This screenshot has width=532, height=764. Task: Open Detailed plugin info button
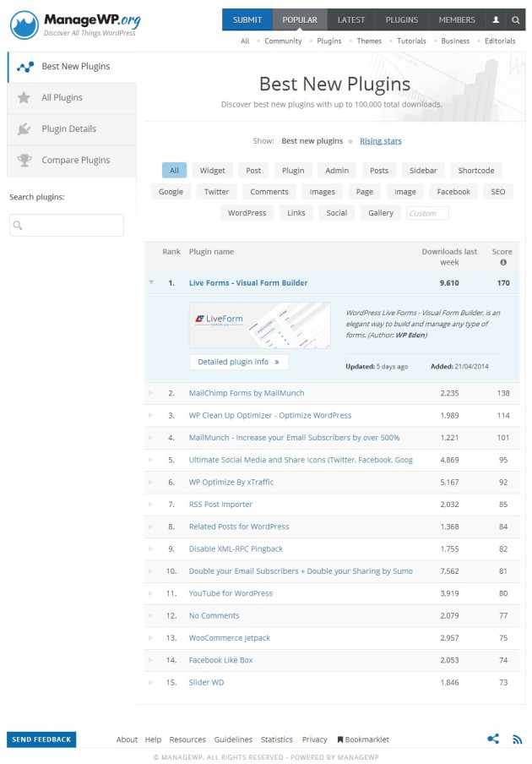[238, 362]
